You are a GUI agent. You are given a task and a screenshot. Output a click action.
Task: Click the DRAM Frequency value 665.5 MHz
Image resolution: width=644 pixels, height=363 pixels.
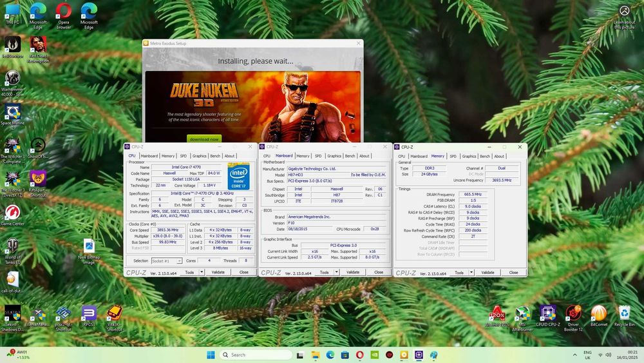point(473,195)
